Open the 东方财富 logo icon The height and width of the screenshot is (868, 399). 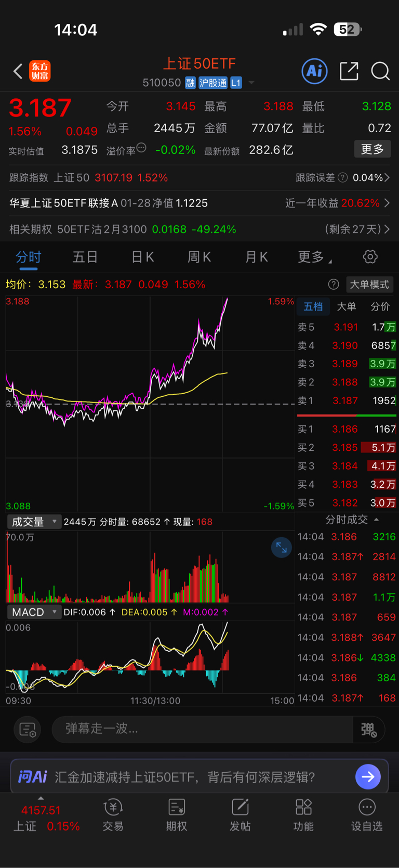coord(40,71)
